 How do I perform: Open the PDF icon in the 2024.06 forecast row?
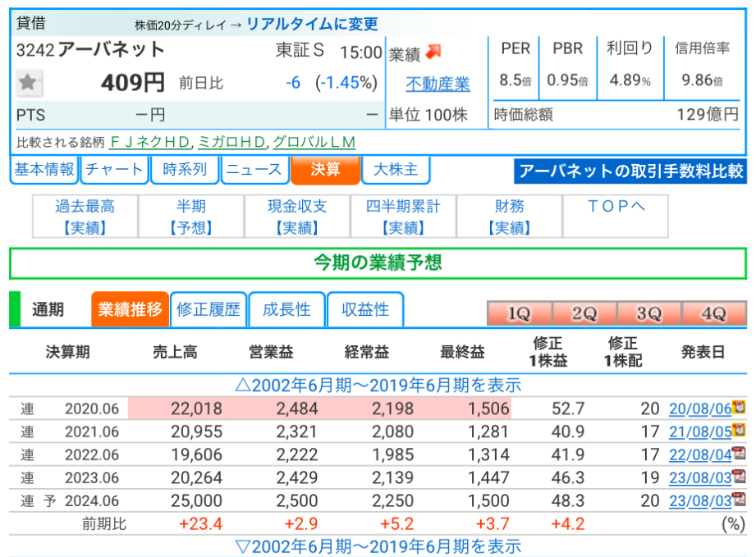[x=739, y=500]
